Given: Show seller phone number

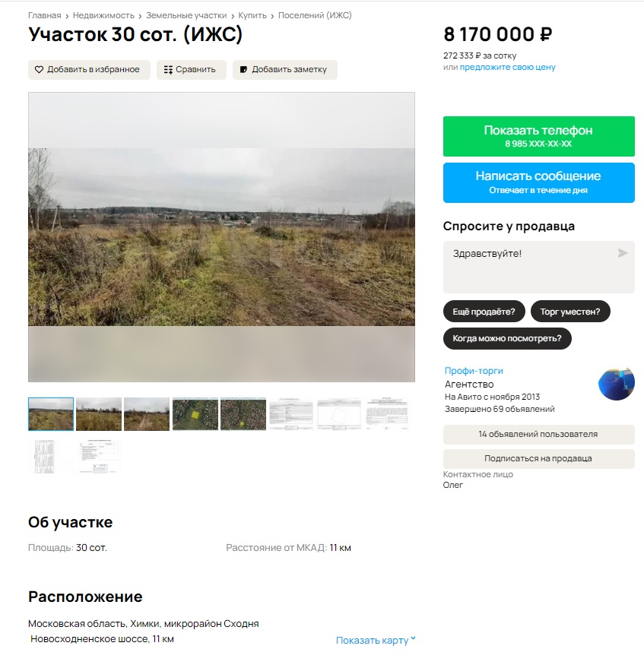Looking at the screenshot, I should 539,136.
